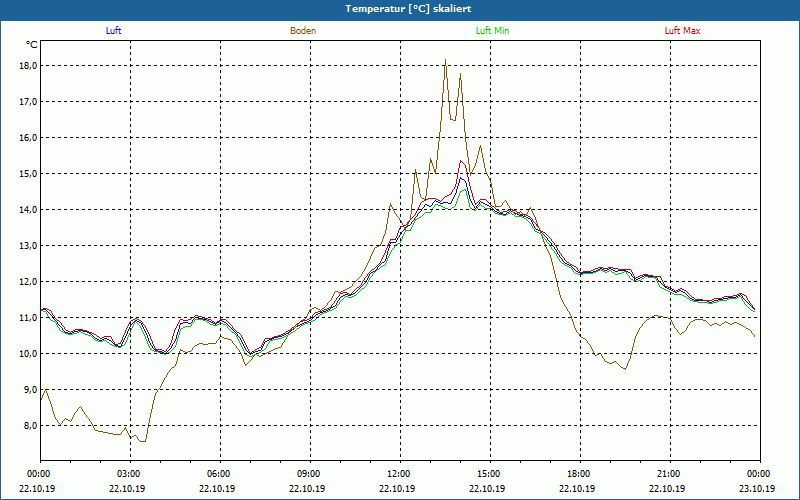The image size is (800, 500).
Task: Click the 03:00 time axis label
Action: pyautogui.click(x=128, y=474)
